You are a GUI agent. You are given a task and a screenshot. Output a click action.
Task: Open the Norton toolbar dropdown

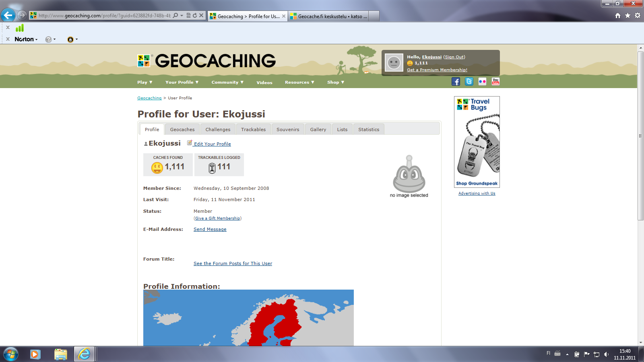[26, 39]
